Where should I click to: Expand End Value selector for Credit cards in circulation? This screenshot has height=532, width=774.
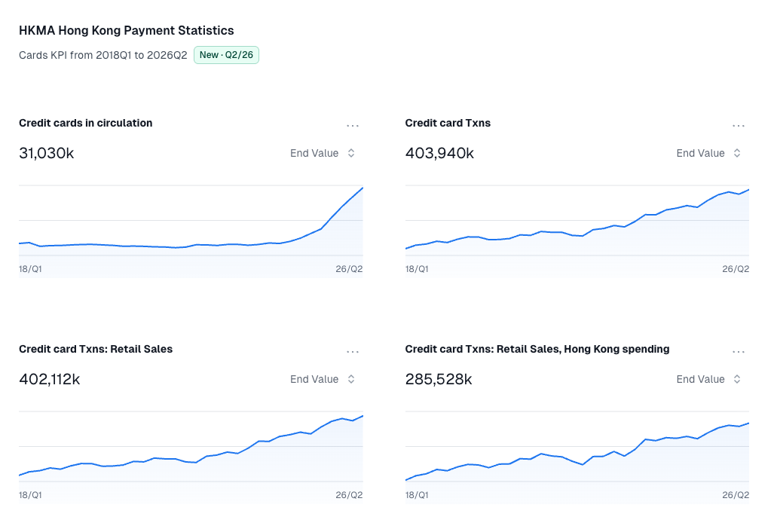point(323,153)
